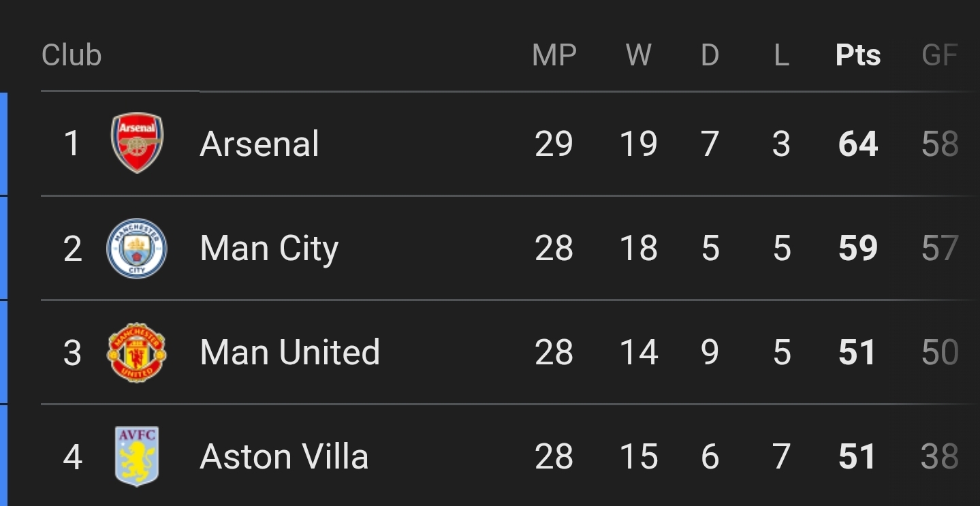
Task: Click the GF column header
Action: point(940,55)
